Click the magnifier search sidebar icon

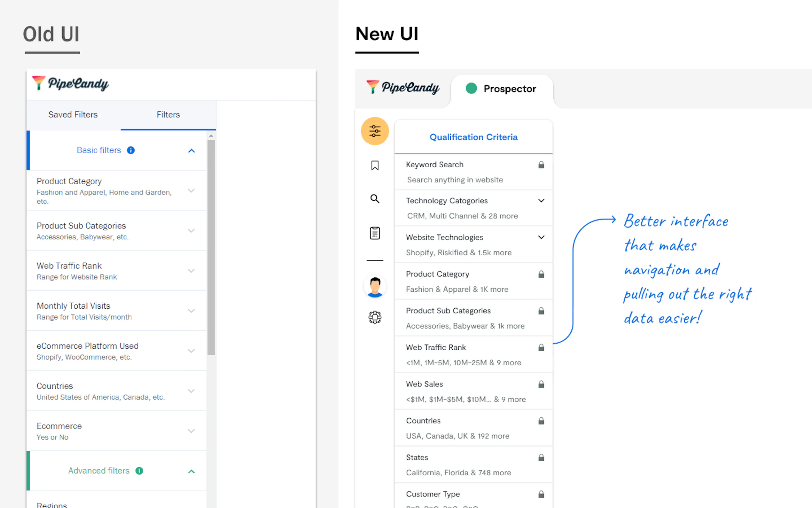pyautogui.click(x=375, y=199)
